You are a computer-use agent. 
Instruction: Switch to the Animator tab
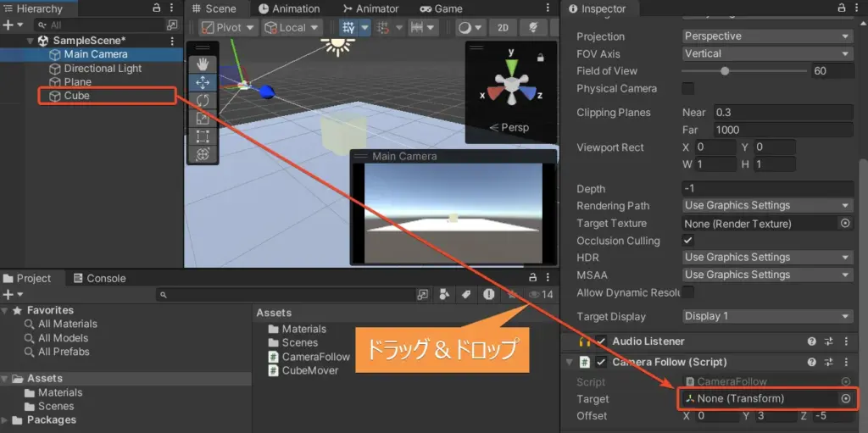(370, 8)
